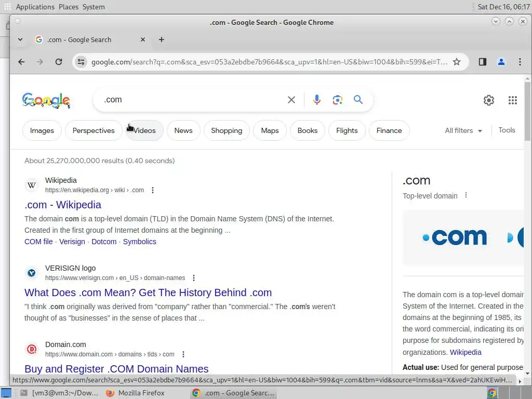This screenshot has width=532, height=399.
Task: Open knowledge panel more options
Action: (466, 195)
